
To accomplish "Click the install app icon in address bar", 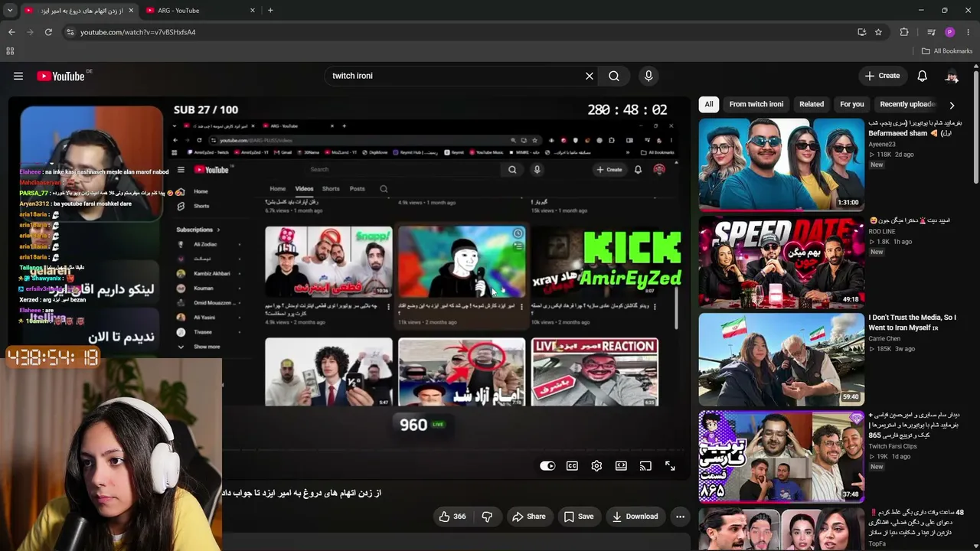I will point(861,32).
